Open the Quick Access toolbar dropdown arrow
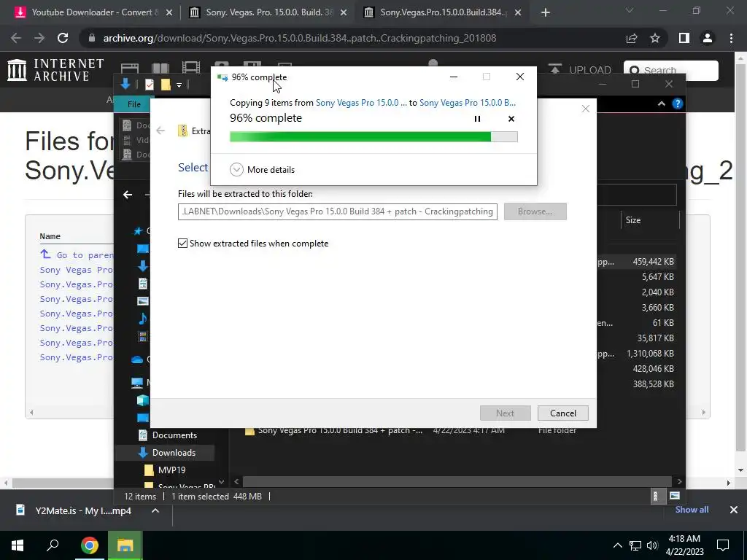The image size is (747, 560). click(x=179, y=85)
